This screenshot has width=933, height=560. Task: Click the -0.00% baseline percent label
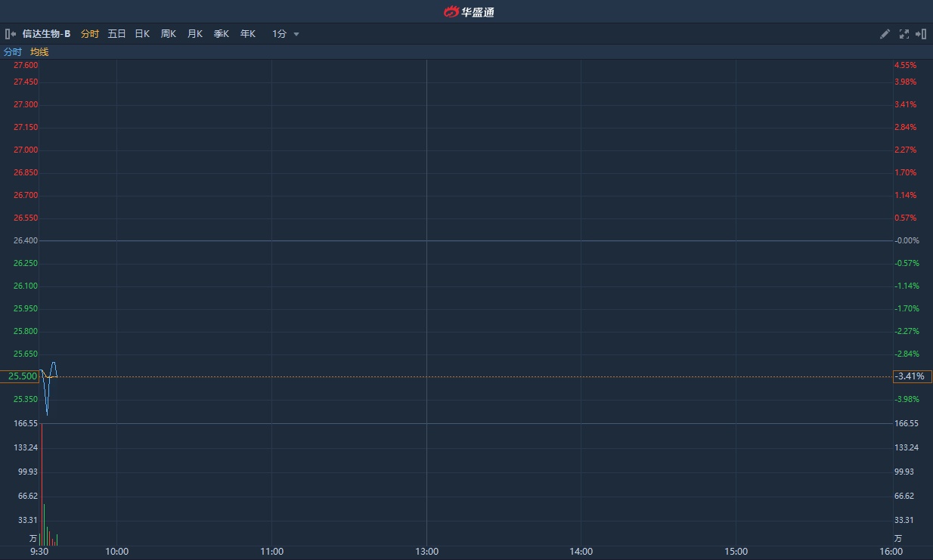tap(906, 240)
